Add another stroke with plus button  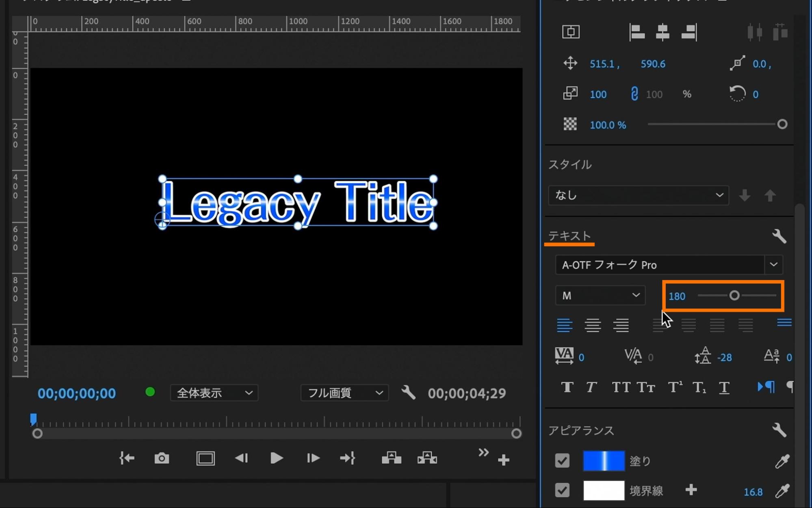click(691, 491)
